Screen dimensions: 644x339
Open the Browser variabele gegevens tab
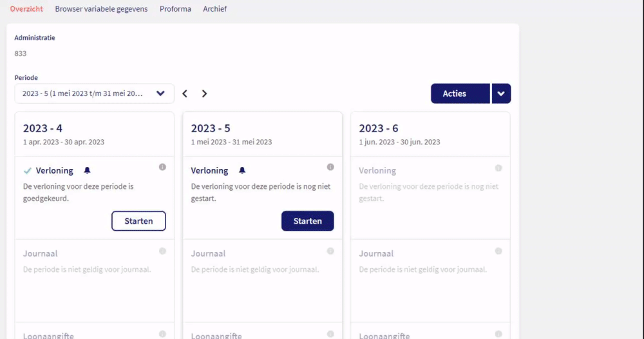click(101, 9)
